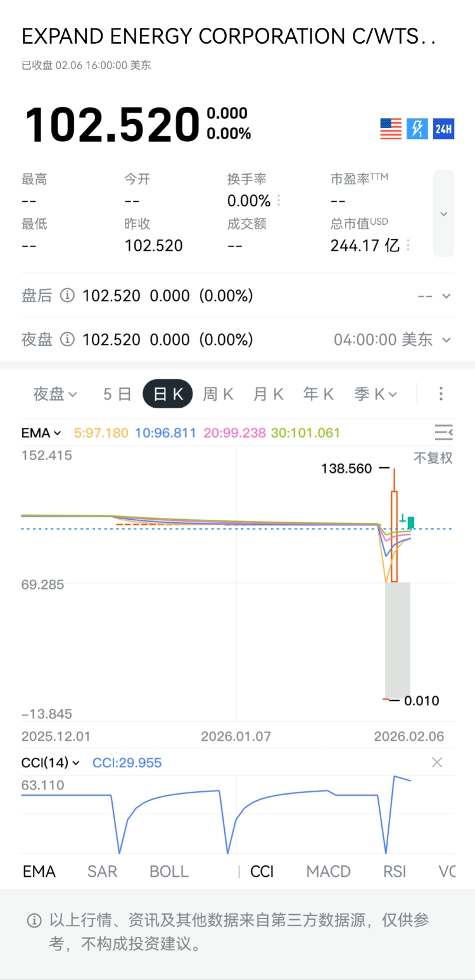Viewport: 475px width, 980px height.
Task: Open the EMA indicator dropdown
Action: coord(41,433)
